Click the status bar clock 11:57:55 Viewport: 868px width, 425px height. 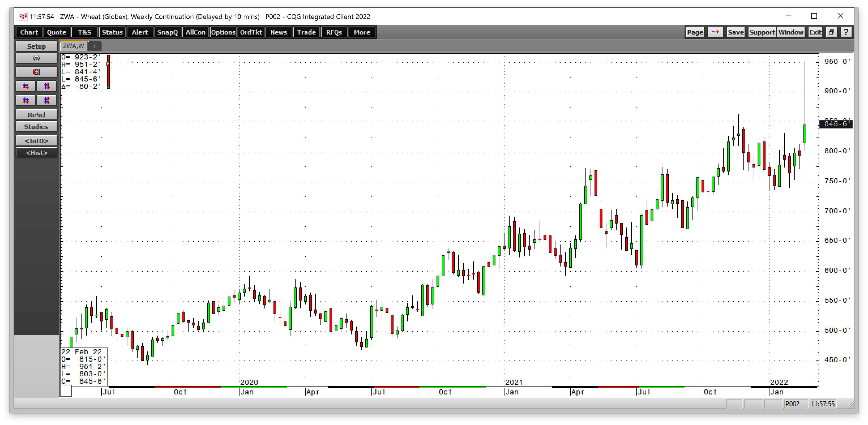pyautogui.click(x=822, y=404)
